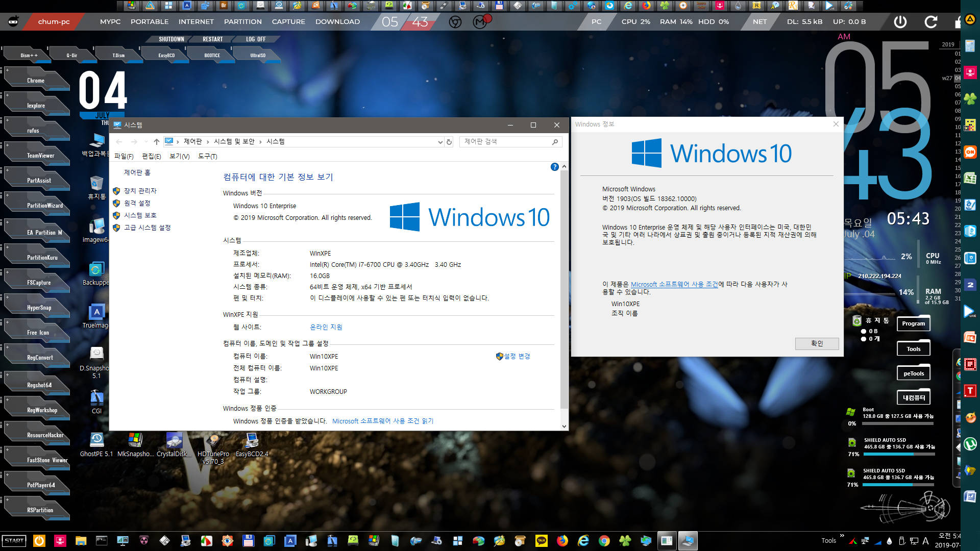Open the Chrome icon on the taskbar
The height and width of the screenshot is (551, 980).
coord(604,541)
